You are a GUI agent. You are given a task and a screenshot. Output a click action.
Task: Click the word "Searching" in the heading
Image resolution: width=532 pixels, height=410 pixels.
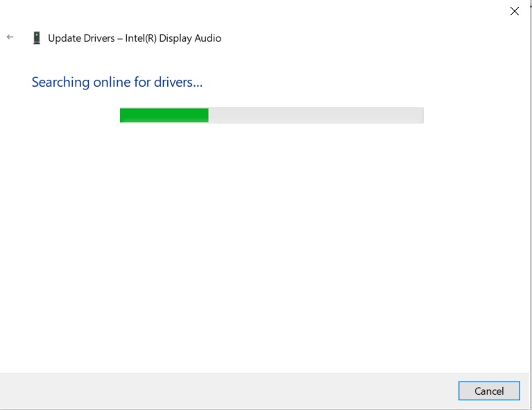(x=61, y=83)
